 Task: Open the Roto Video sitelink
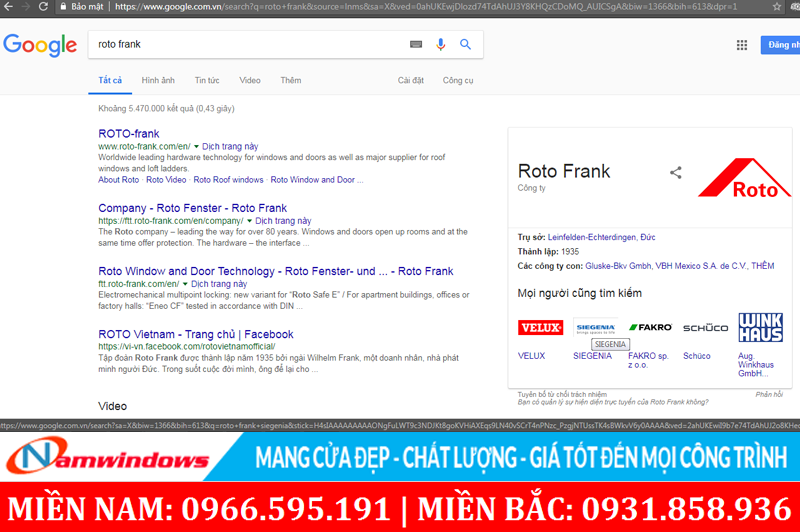click(166, 180)
